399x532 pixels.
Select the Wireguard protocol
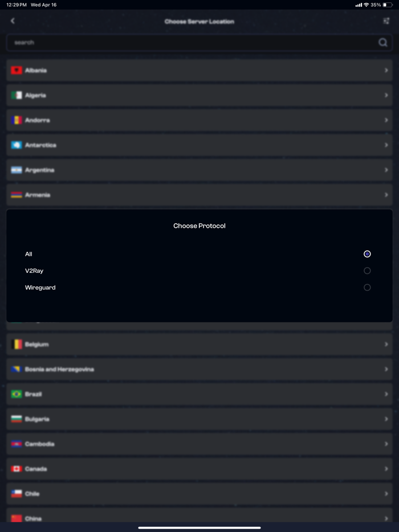(x=367, y=288)
